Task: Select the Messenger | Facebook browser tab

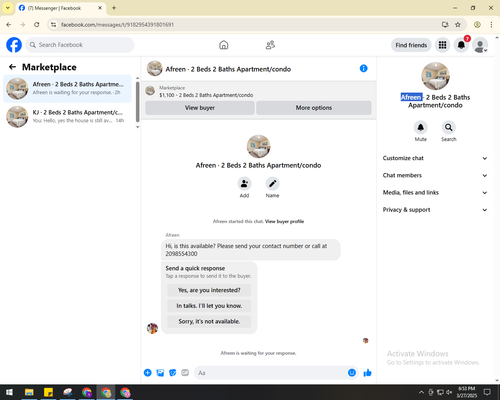Action: pos(60,8)
